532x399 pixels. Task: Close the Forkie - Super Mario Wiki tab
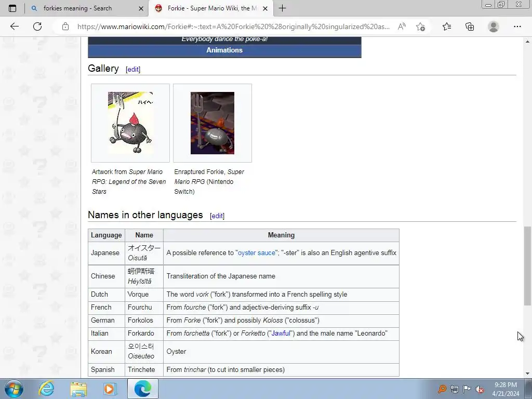coord(265,8)
